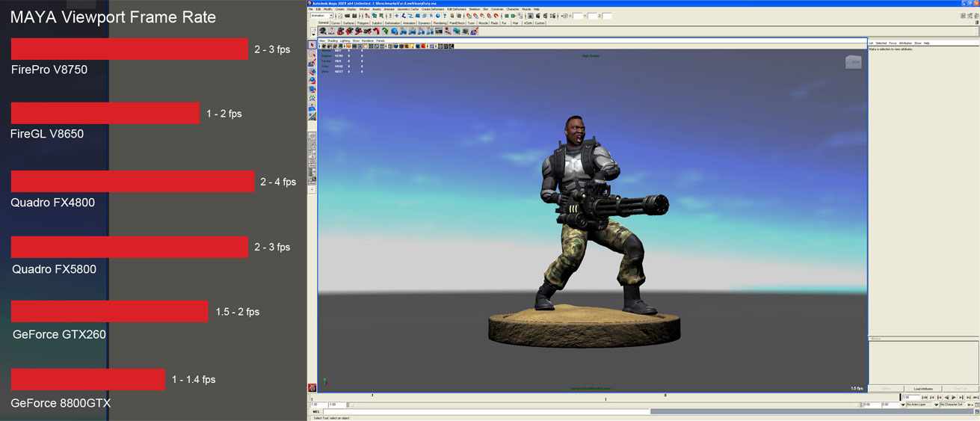The height and width of the screenshot is (421, 980).
Task: Switch to the Polygons shelf tab
Action: coord(363,23)
